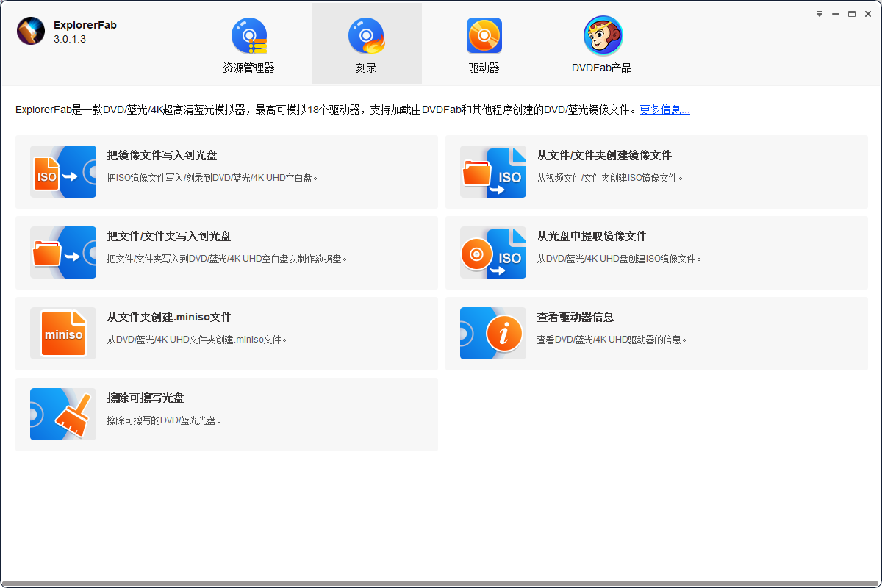Open the title bar dropdown menu arrow
The height and width of the screenshot is (588, 882).
click(820, 14)
